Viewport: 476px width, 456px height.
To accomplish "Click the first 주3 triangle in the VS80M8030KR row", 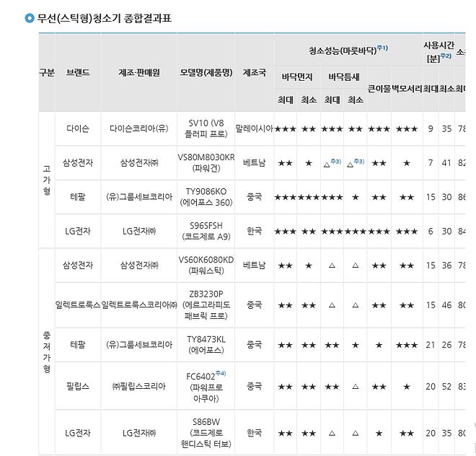I will coord(331,163).
